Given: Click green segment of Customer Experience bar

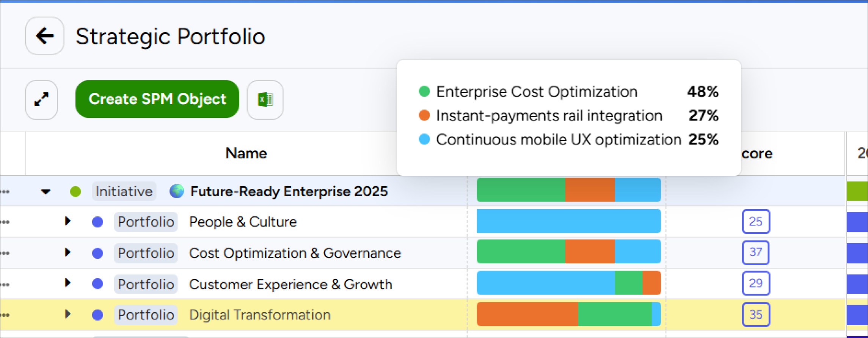Looking at the screenshot, I should (x=628, y=283).
